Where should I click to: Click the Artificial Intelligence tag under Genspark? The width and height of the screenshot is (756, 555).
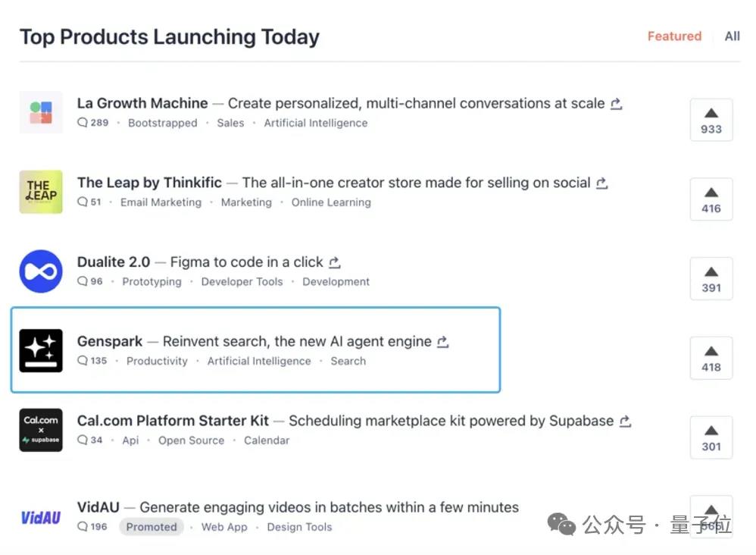pyautogui.click(x=259, y=362)
